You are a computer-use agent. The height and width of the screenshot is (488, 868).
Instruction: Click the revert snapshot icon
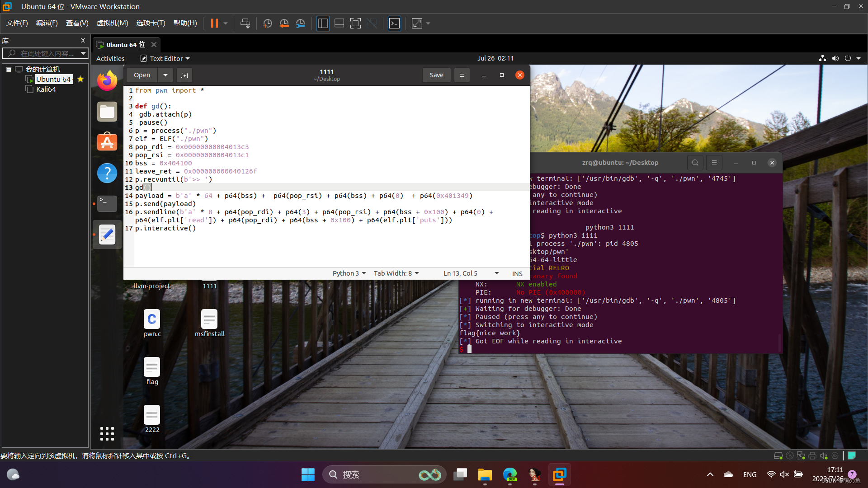pyautogui.click(x=284, y=23)
